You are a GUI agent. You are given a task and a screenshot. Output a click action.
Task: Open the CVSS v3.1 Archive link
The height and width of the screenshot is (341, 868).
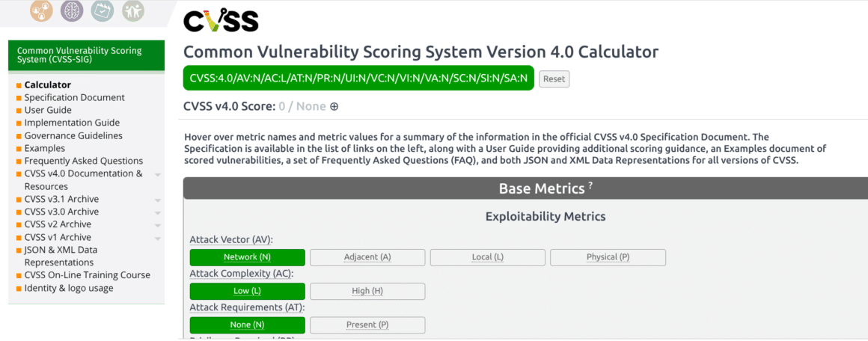click(61, 199)
